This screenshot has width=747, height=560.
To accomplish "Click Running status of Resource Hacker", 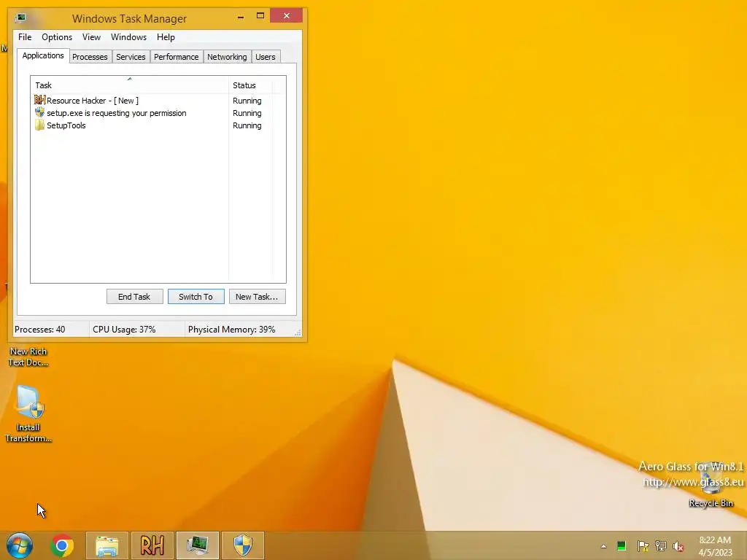I will (247, 101).
